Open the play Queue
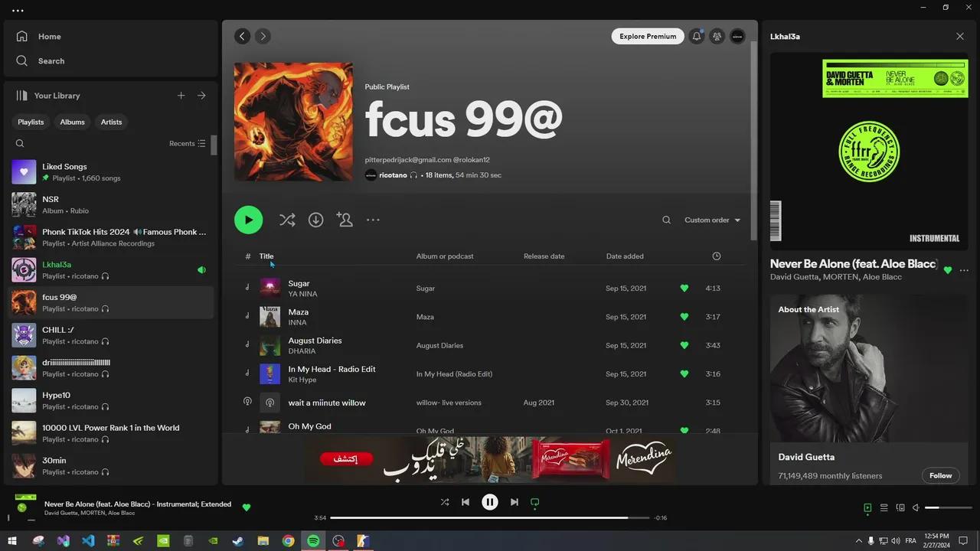Screen dimensions: 980x551 coord(884,507)
